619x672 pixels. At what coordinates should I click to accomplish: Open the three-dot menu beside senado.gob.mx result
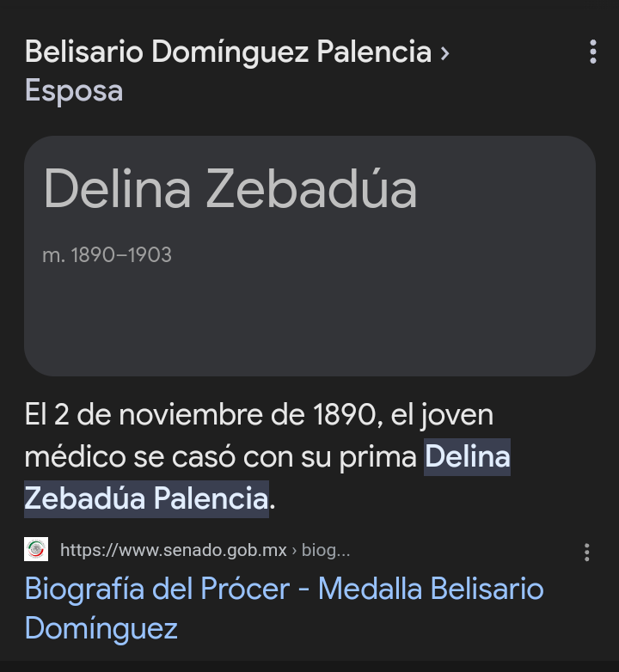pyautogui.click(x=586, y=552)
